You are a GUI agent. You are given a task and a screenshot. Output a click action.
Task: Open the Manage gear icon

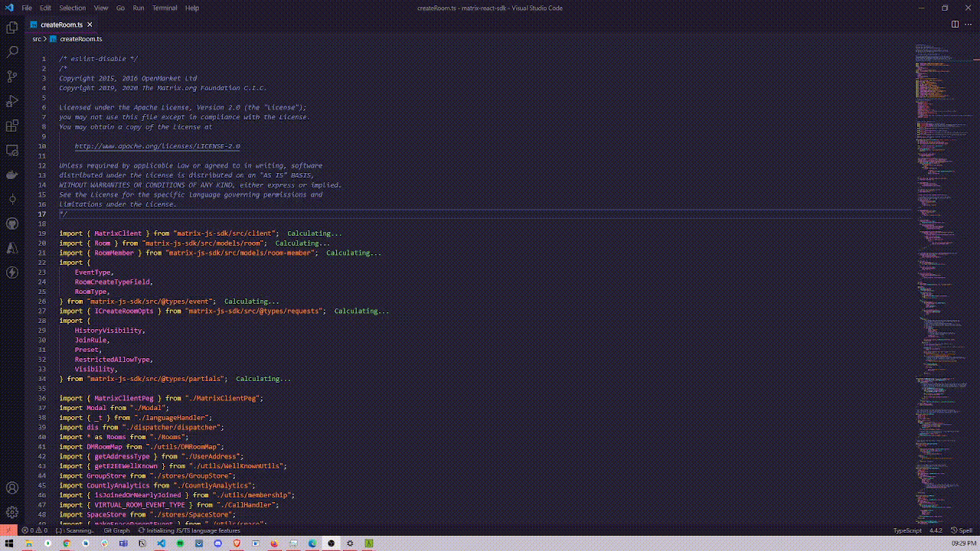[x=11, y=512]
